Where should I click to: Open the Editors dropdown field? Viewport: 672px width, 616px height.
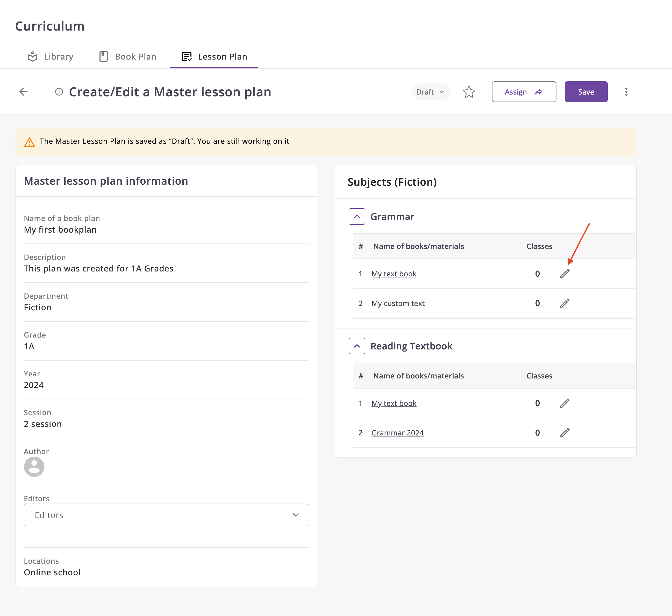click(166, 515)
